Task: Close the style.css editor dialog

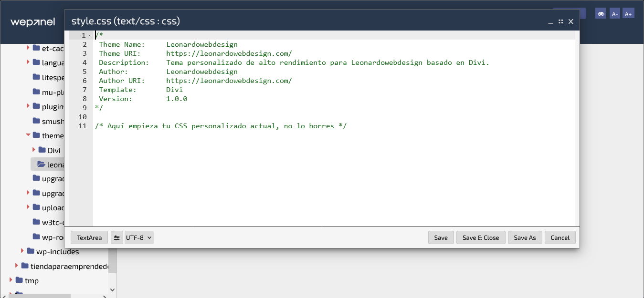Action: pyautogui.click(x=570, y=21)
